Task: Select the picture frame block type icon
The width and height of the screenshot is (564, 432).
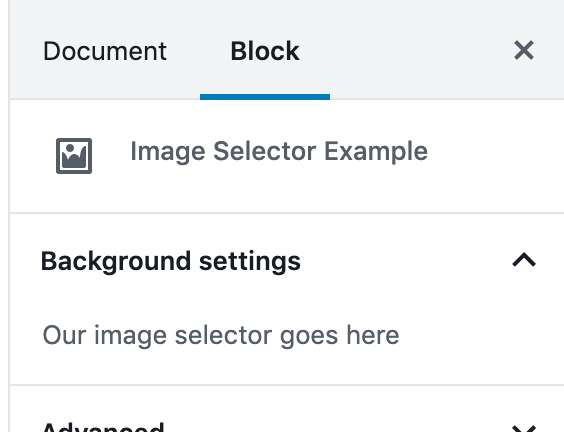Action: click(74, 156)
